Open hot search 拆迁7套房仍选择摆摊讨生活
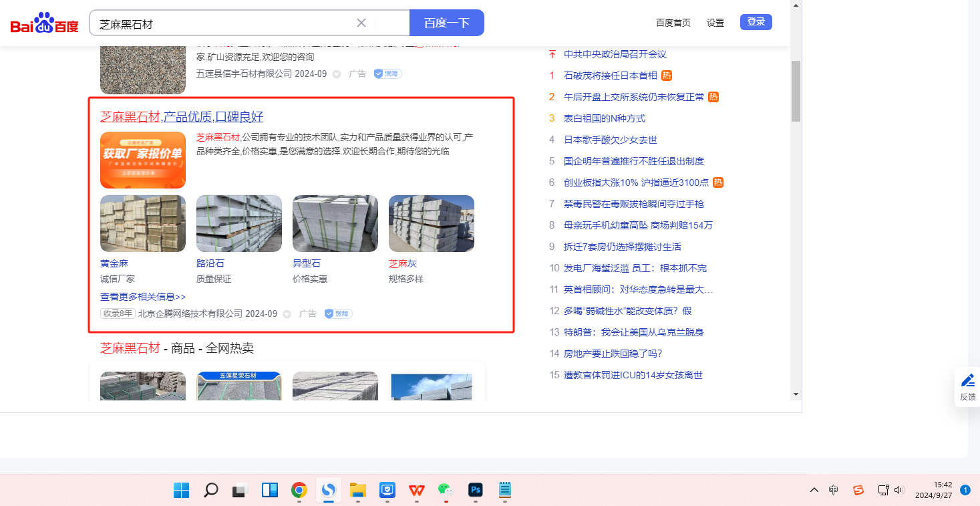Screen dimensions: 980x506 (x=623, y=247)
